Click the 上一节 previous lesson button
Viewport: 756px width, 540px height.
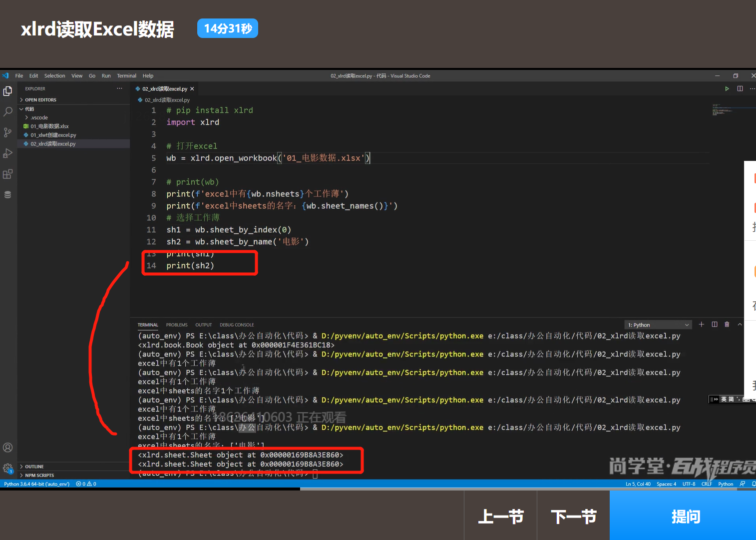(501, 516)
